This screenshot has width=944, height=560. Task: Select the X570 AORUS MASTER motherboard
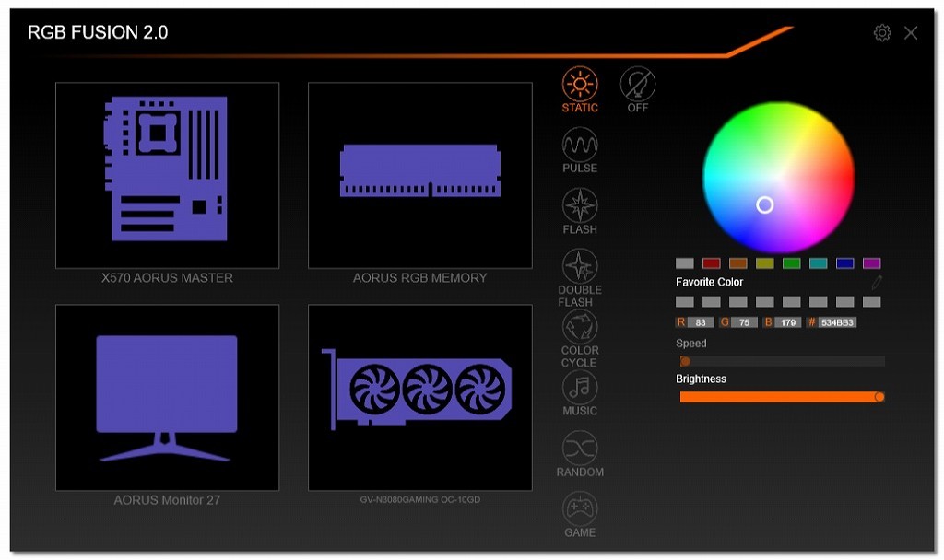(168, 175)
